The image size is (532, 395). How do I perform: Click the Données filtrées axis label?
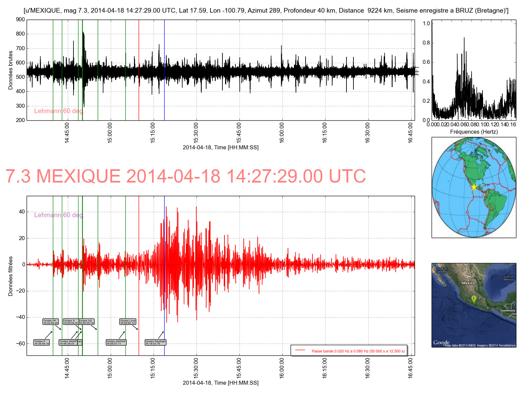pos(11,276)
